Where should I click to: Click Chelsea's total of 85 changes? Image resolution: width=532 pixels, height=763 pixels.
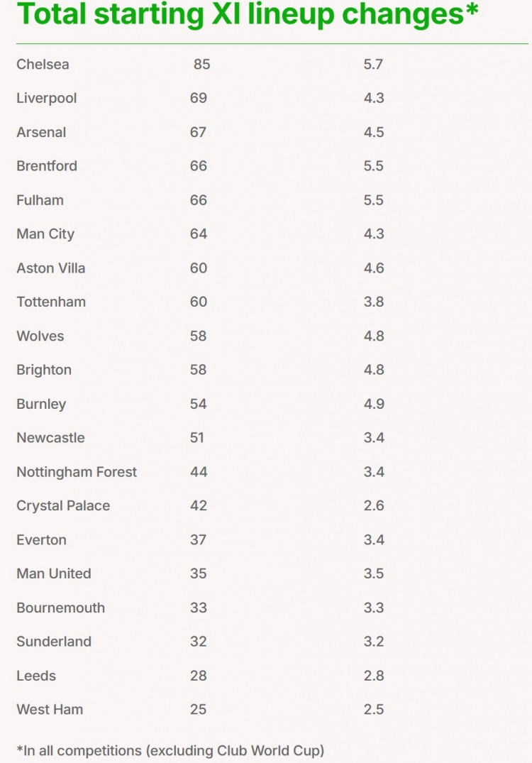pyautogui.click(x=202, y=65)
